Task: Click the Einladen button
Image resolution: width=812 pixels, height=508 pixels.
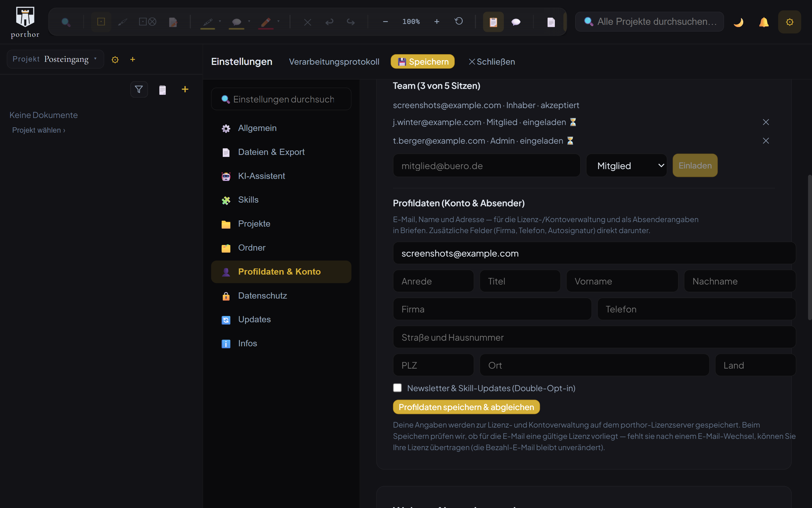Action: click(695, 166)
